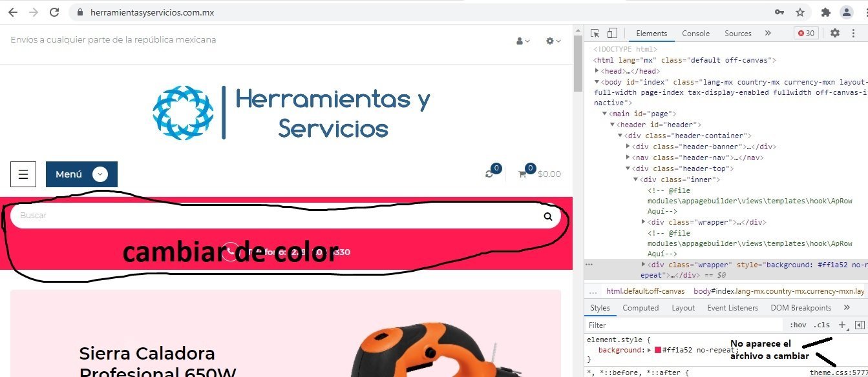The image size is (868, 377).
Task: Click the Sierra Caladora Profesional 650W banner title
Action: click(x=157, y=362)
